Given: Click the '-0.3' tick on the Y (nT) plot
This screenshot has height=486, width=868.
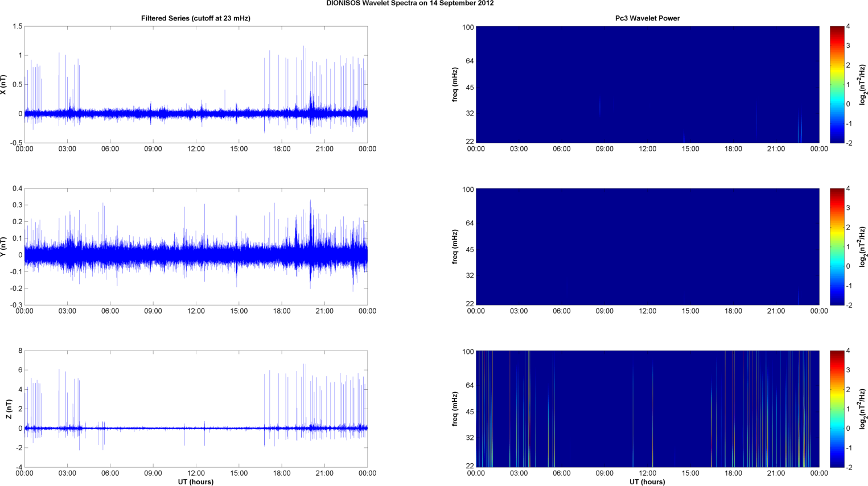Looking at the screenshot, I should coord(16,306).
